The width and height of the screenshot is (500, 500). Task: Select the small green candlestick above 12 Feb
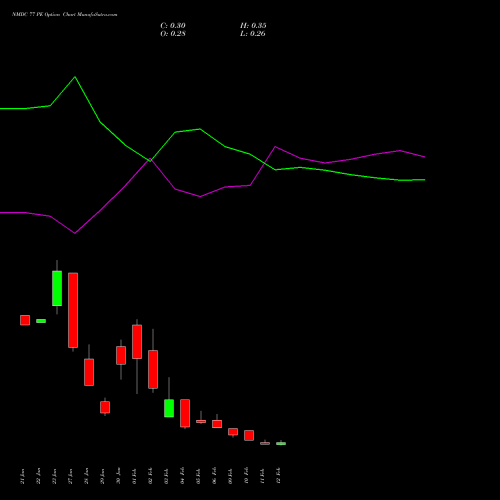[281, 443]
